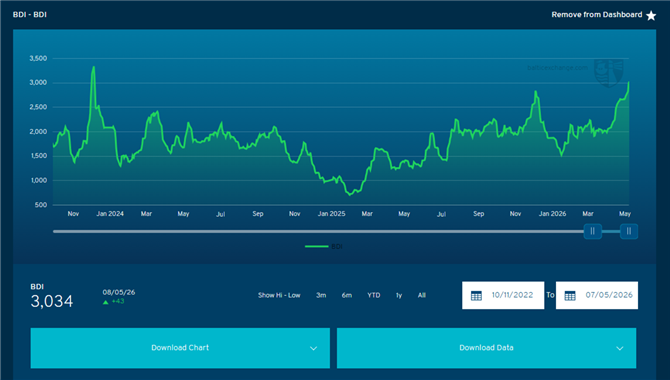
Task: Click the December 2023 peak on chart line
Action: coord(93,67)
